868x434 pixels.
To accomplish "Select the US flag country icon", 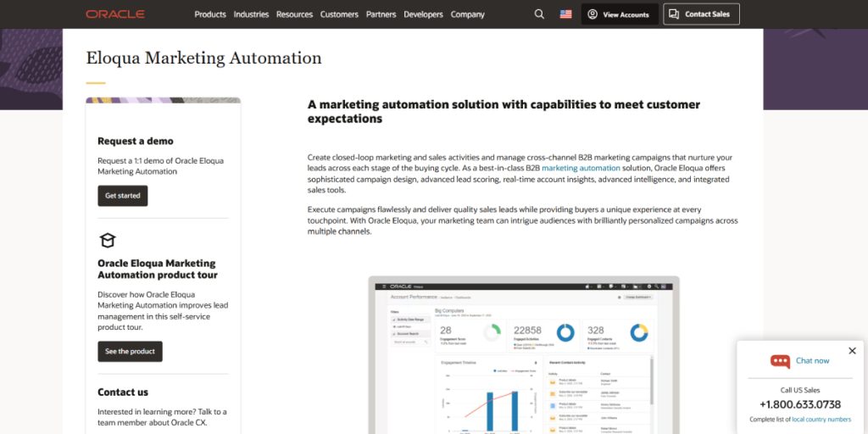I will (x=565, y=14).
